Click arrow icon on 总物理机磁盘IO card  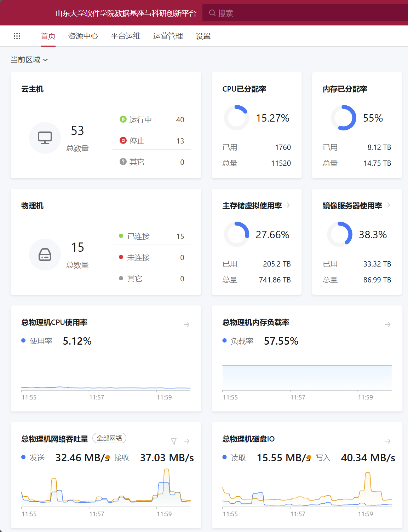coord(388,441)
